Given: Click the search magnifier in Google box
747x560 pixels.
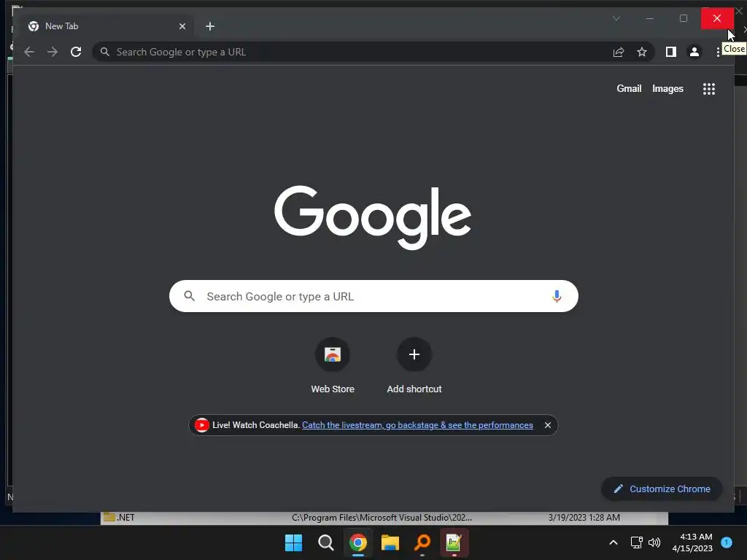Looking at the screenshot, I should [189, 296].
